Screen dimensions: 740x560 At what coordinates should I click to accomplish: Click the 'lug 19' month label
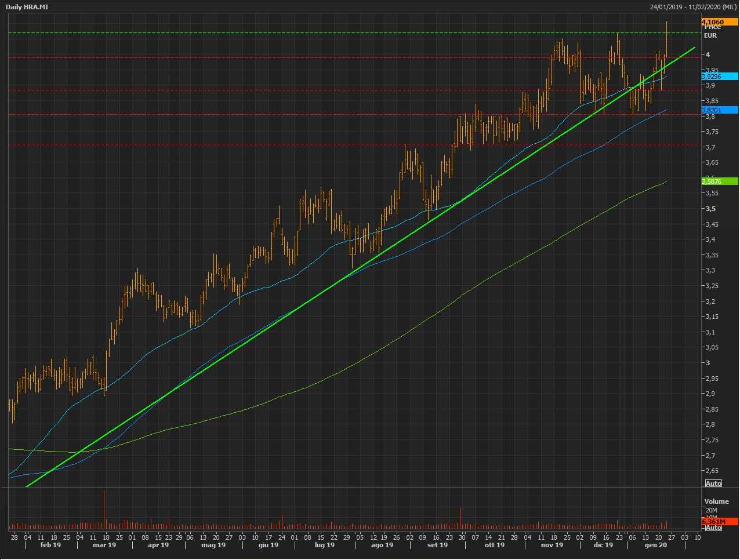(x=324, y=545)
